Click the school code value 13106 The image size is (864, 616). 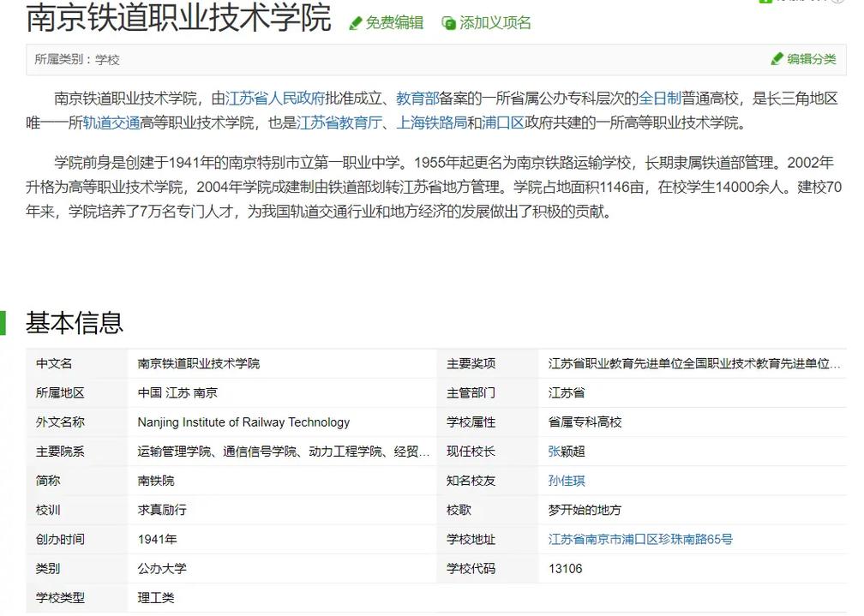click(x=566, y=568)
